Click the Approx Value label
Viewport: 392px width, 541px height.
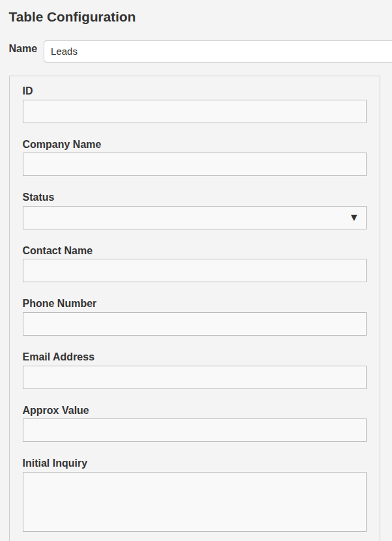coord(55,410)
